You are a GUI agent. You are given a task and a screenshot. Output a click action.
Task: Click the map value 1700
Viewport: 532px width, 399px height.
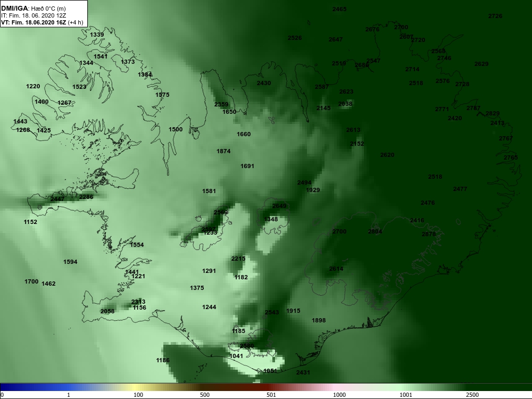click(x=31, y=281)
